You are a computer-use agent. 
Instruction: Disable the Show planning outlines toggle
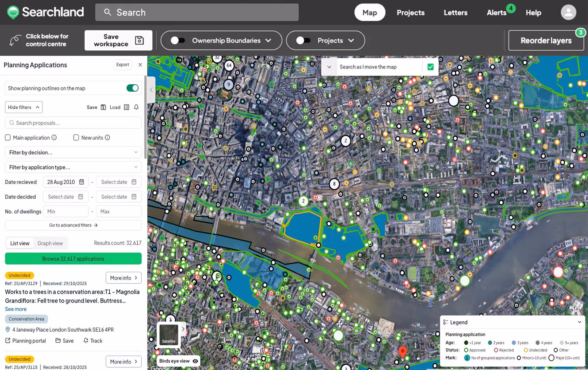tap(132, 88)
